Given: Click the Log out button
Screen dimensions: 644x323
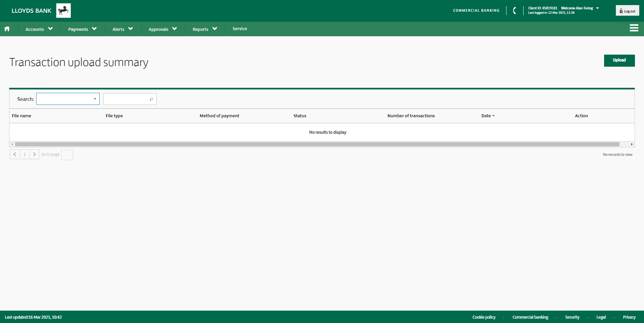Looking at the screenshot, I should (x=627, y=11).
